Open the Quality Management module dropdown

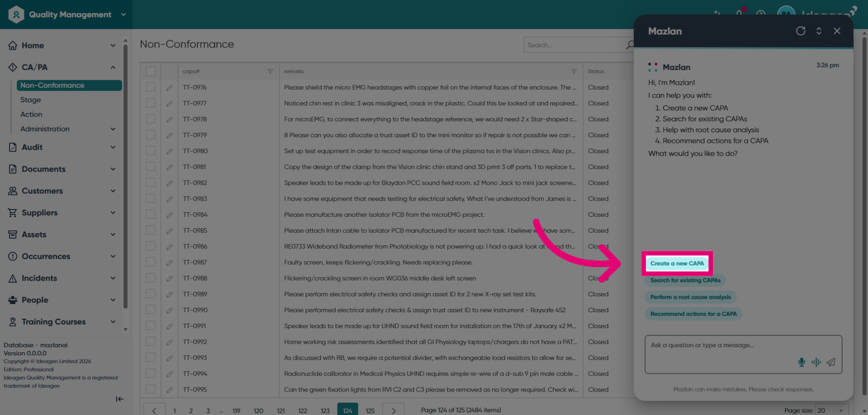pyautogui.click(x=123, y=14)
